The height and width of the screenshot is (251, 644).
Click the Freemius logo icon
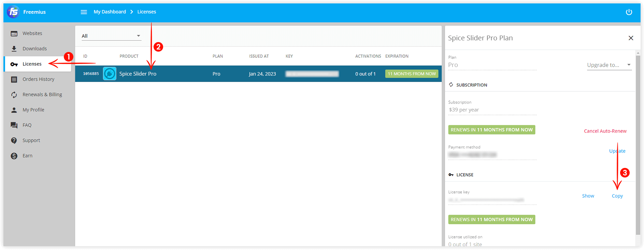click(x=13, y=12)
